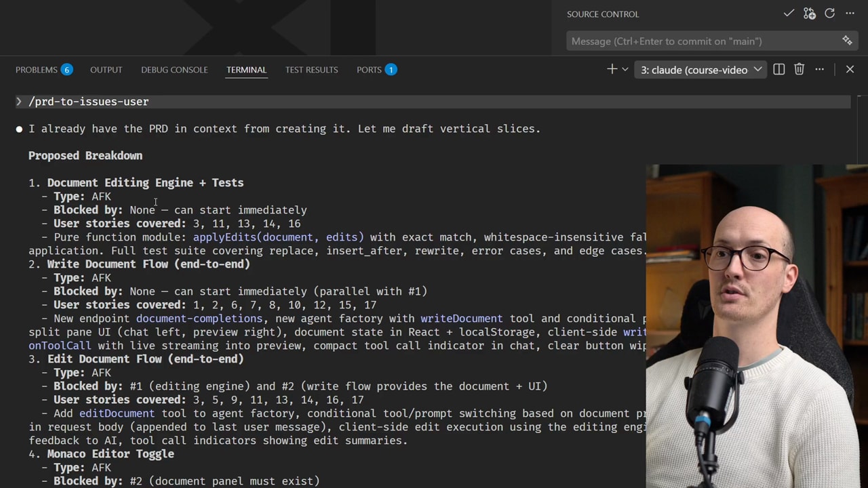Open the PORTS tab
Viewport: 868px width, 488px height.
point(369,69)
